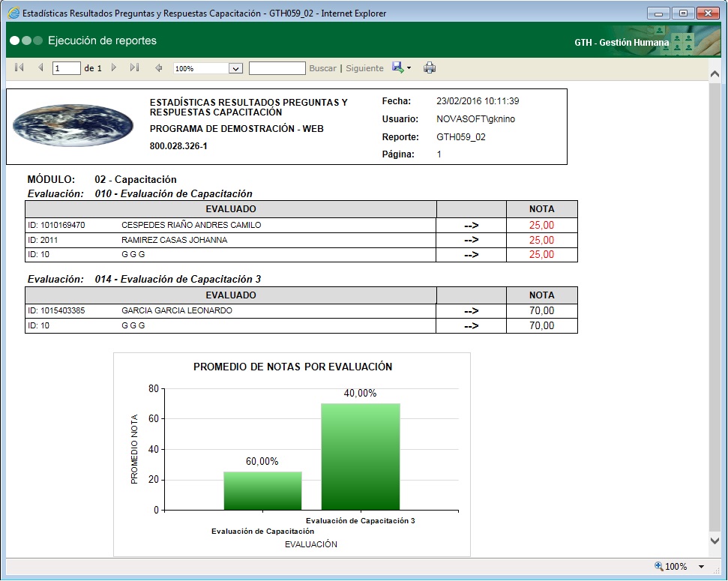Click the page number input field
This screenshot has height=581, width=728.
pos(66,67)
